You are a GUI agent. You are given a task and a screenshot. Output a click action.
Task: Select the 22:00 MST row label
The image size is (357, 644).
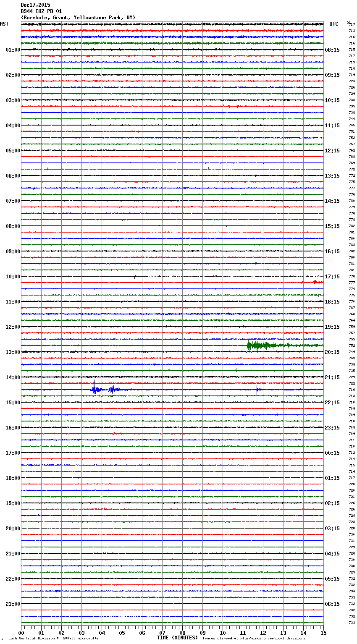point(13,579)
